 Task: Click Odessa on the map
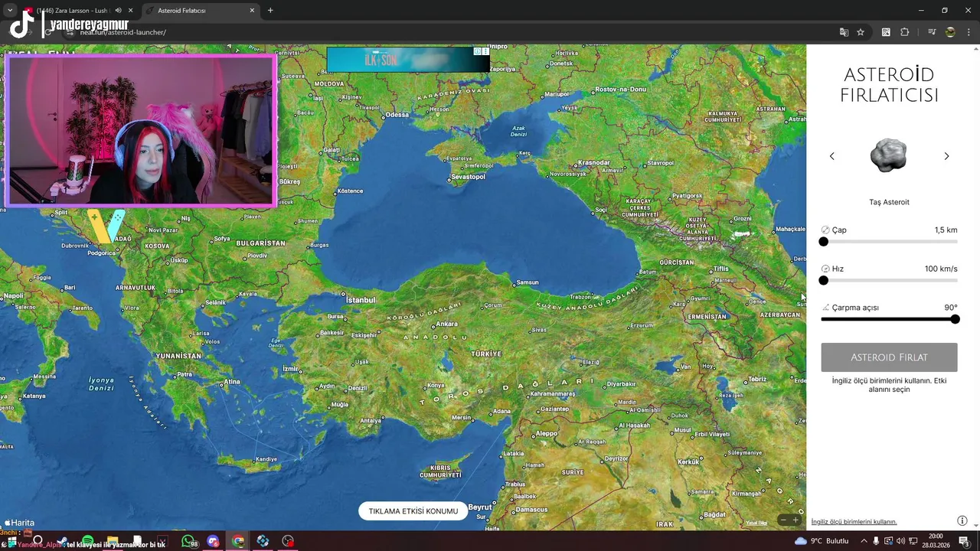(397, 115)
